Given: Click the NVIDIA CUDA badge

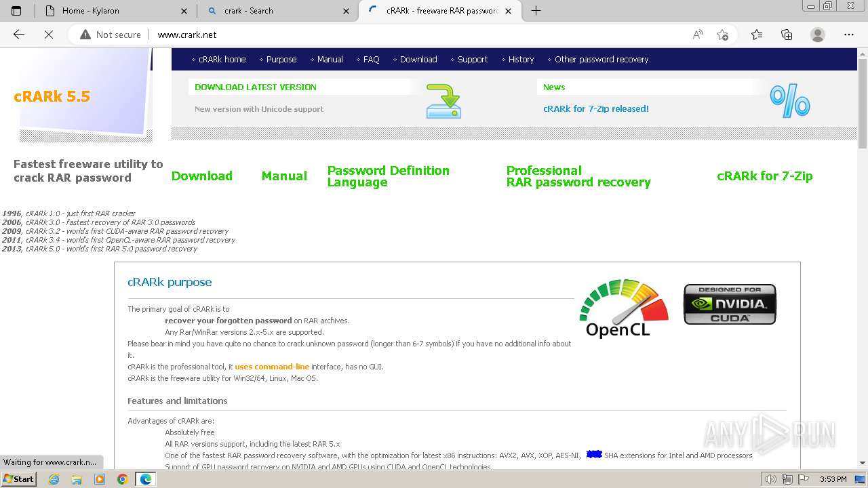Looking at the screenshot, I should [730, 304].
